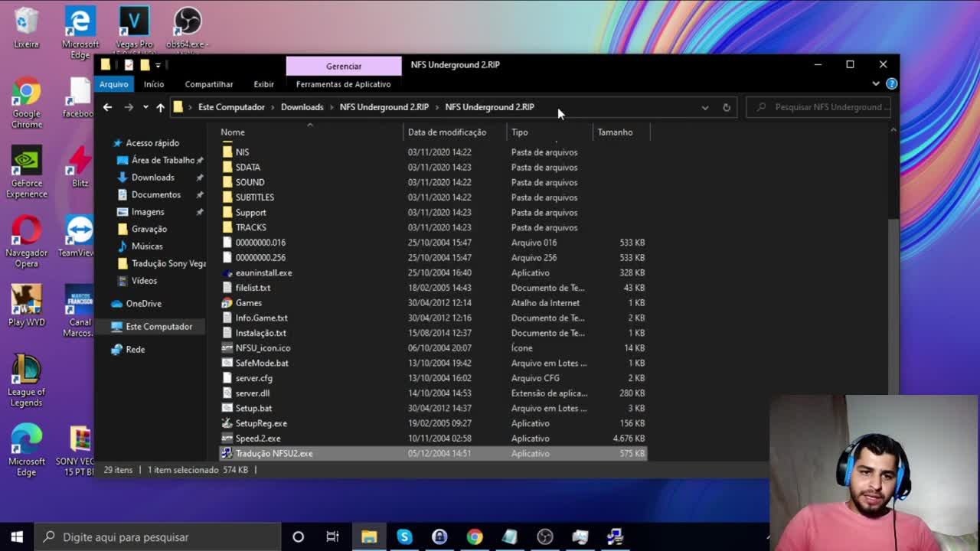980x551 pixels.
Task: Select the Speed2.exe application
Action: click(x=257, y=439)
